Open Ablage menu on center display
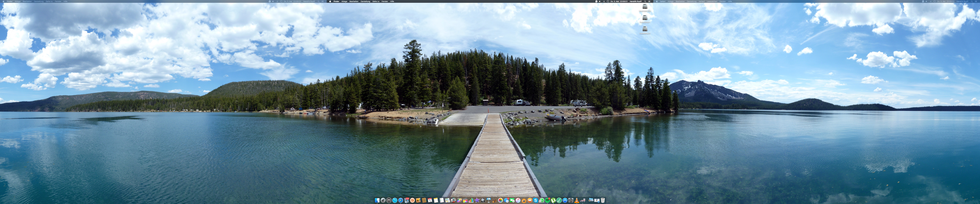The height and width of the screenshot is (204, 980). (344, 2)
